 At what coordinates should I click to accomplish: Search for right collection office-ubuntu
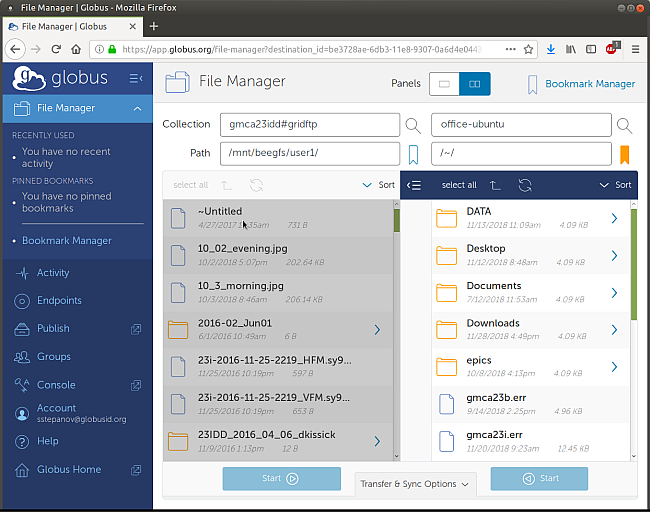point(624,125)
